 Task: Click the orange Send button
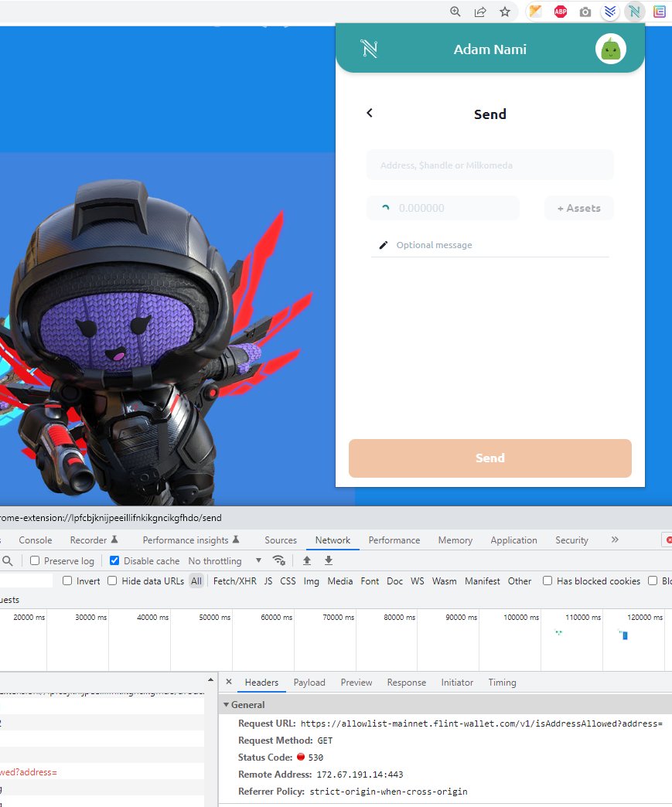coord(490,458)
